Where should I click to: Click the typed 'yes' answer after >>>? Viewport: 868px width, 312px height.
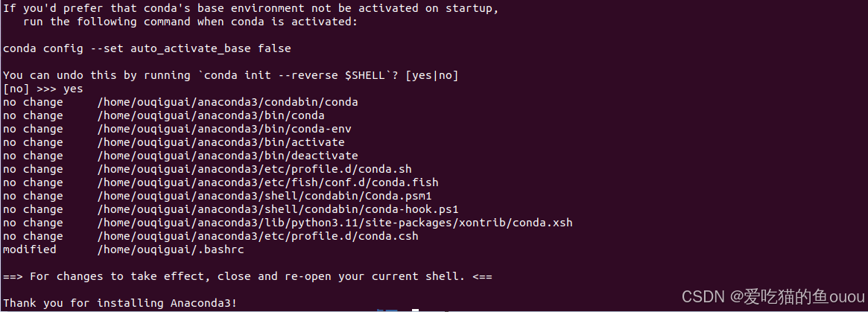[73, 89]
